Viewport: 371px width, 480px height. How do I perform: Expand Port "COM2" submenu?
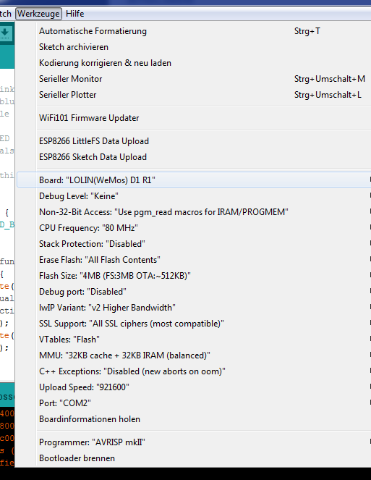(193, 403)
